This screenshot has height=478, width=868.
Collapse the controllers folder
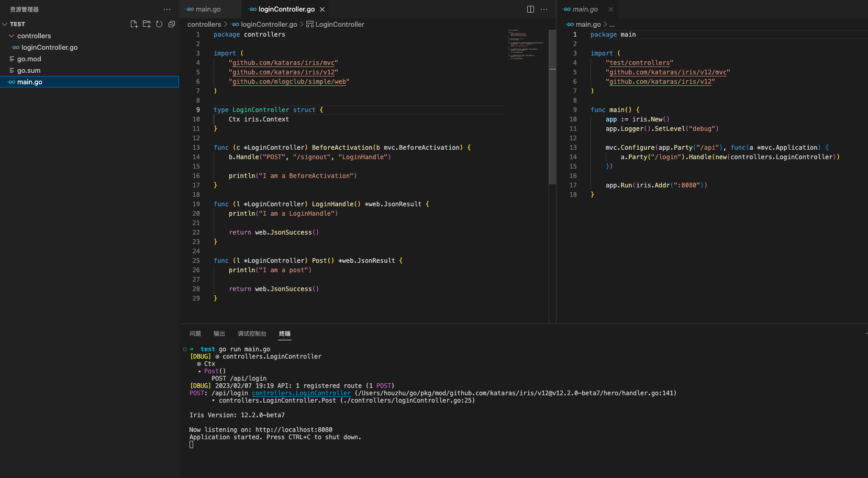tap(12, 36)
